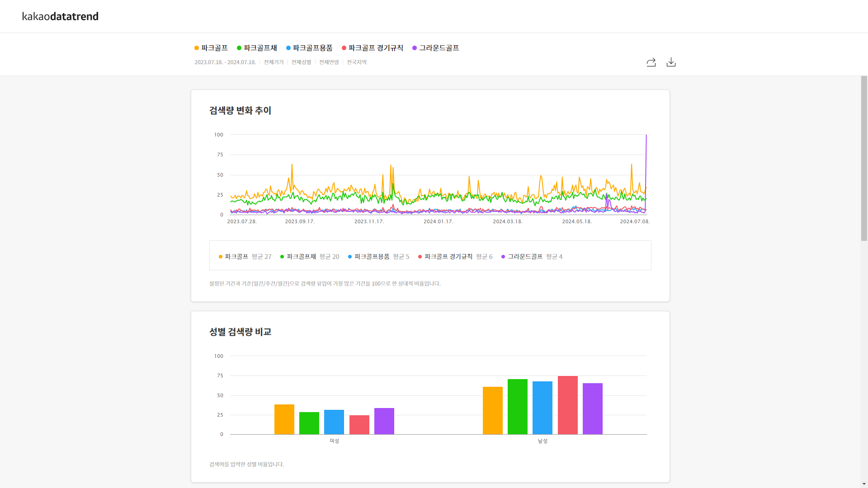Open the 전체성별 gender filter

(x=301, y=62)
